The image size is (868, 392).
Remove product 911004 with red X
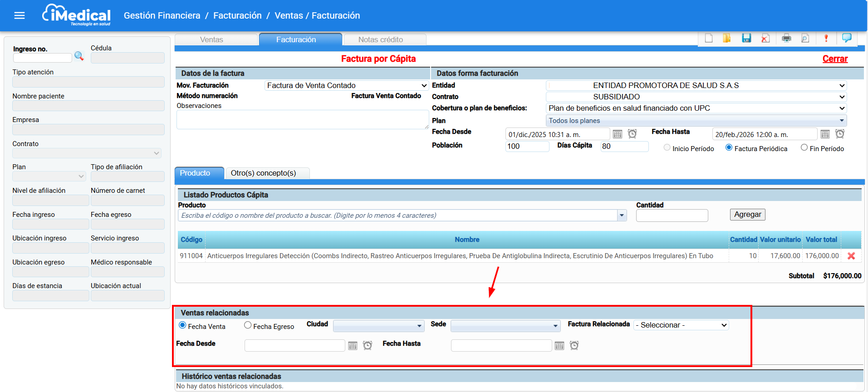[851, 256]
